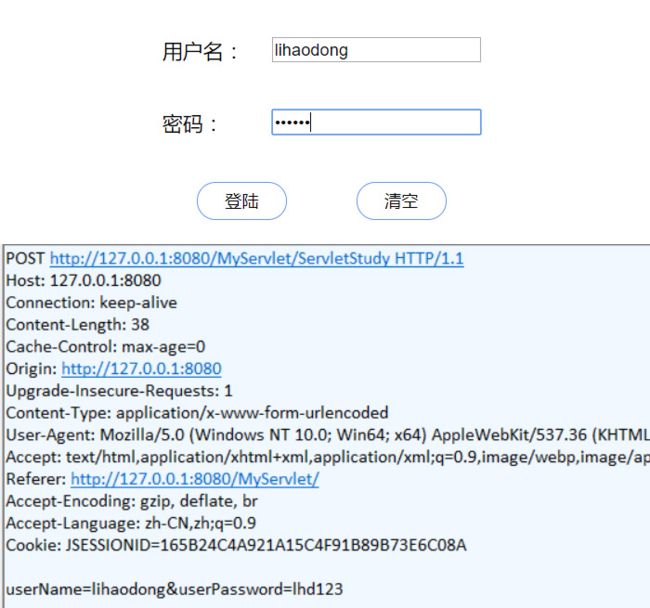Click the 'Upgrade-Insecure-Requests: 1' line
Image resolution: width=650 pixels, height=608 pixels.
point(119,391)
